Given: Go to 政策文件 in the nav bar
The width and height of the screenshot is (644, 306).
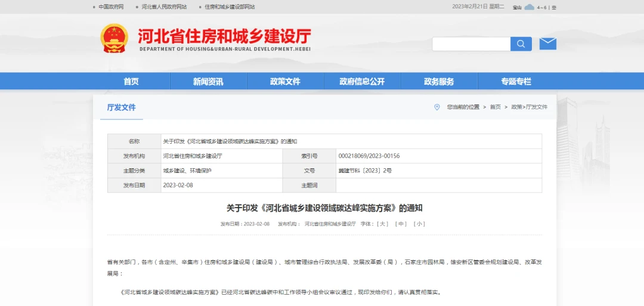Looking at the screenshot, I should click(285, 82).
